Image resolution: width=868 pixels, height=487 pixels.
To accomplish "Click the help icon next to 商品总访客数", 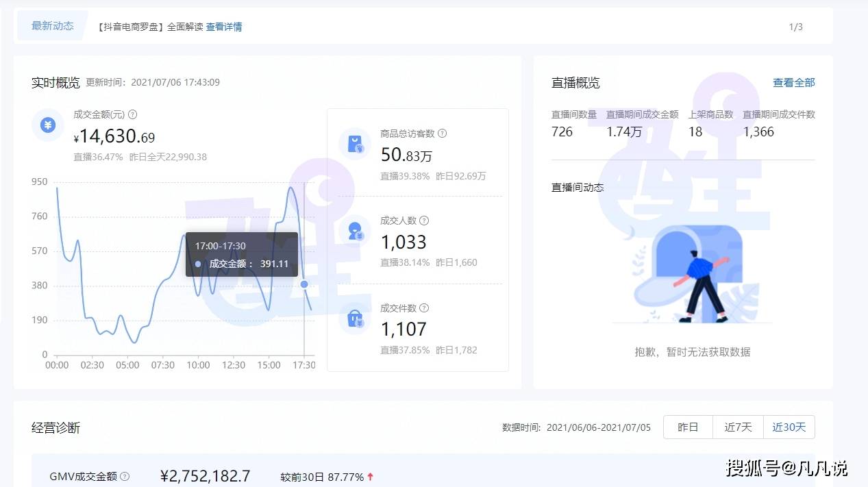I will (443, 134).
